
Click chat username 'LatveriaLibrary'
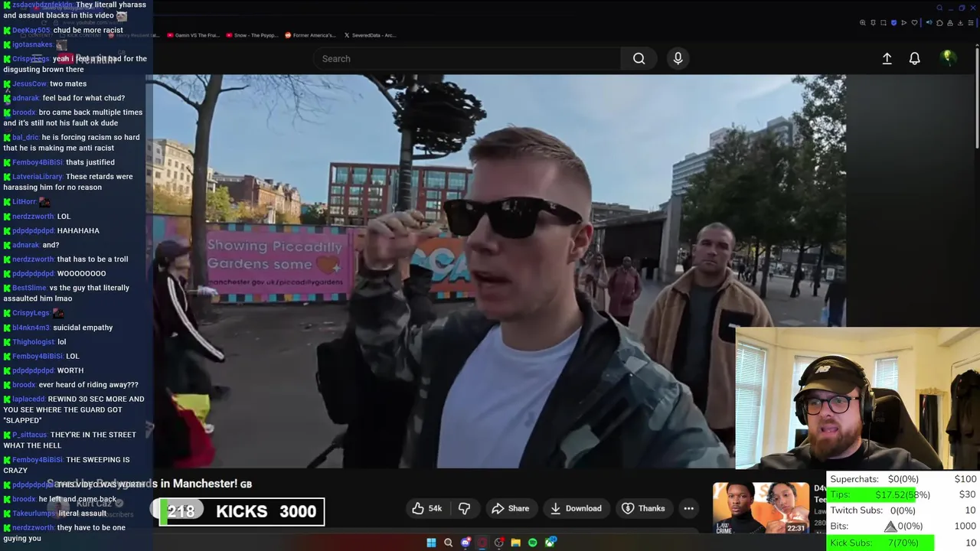click(x=38, y=177)
